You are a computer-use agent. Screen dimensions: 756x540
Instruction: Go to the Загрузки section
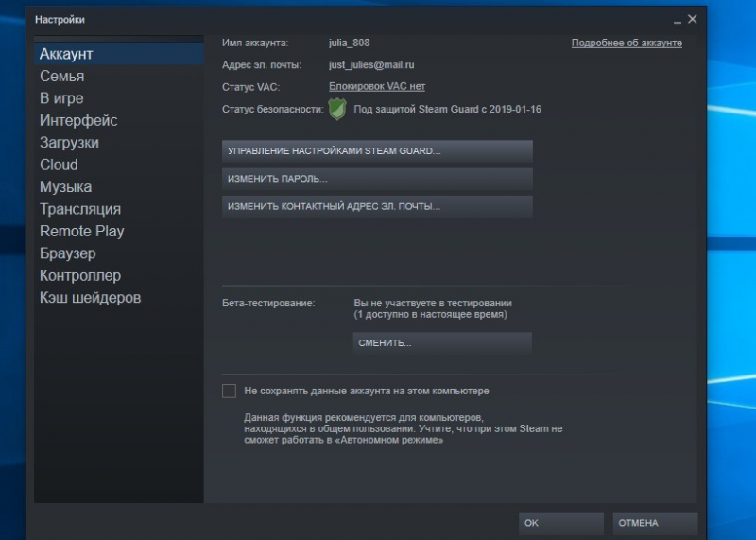click(x=119, y=143)
